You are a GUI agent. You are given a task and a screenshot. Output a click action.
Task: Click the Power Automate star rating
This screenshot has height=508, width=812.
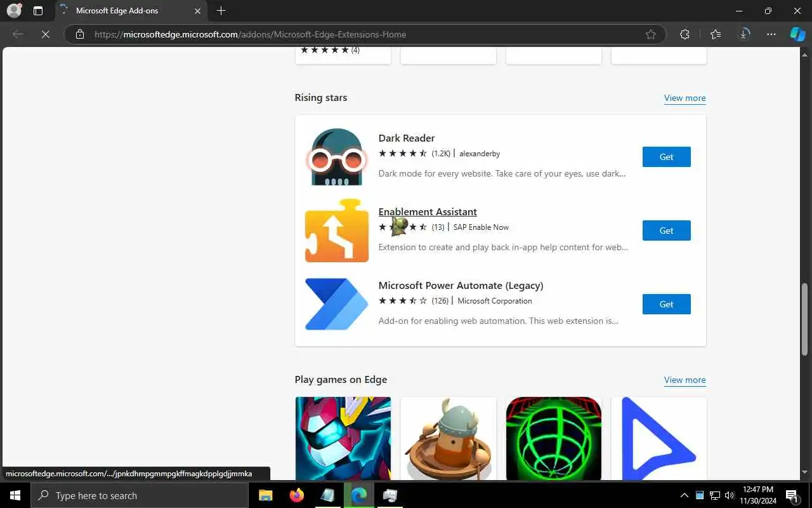[x=403, y=301]
